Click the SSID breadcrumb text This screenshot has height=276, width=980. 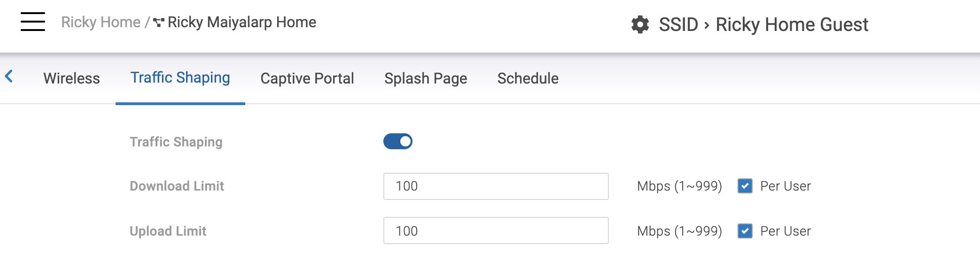(678, 24)
